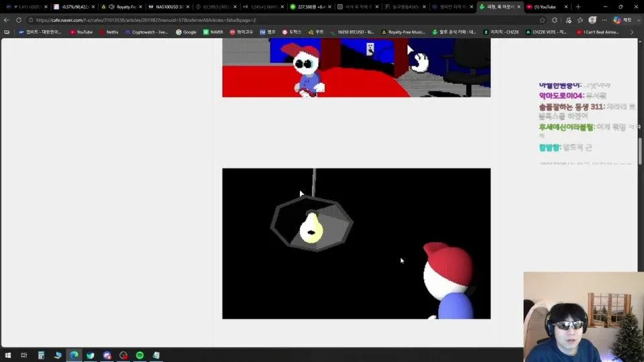Open the NAVER bookmark
Viewport: 644px width, 362px height.
[213, 32]
